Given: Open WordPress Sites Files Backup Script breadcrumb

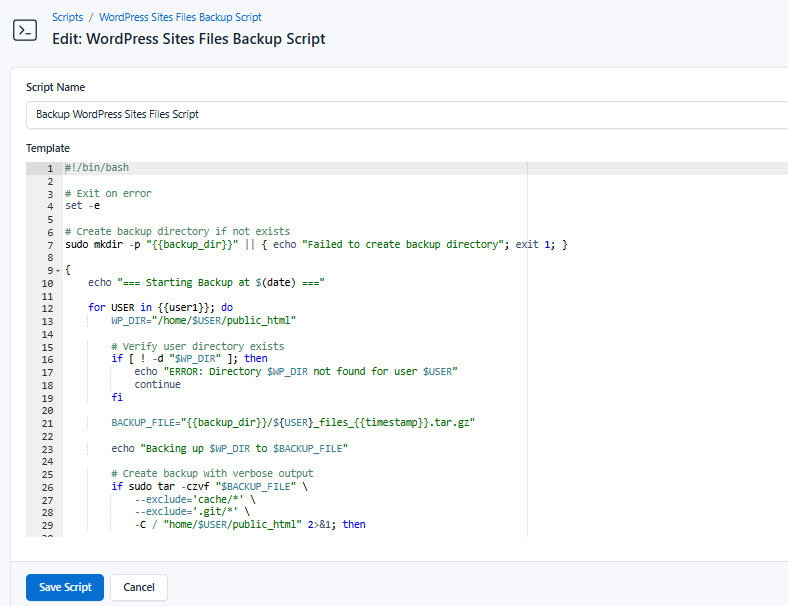Looking at the screenshot, I should tap(180, 17).
